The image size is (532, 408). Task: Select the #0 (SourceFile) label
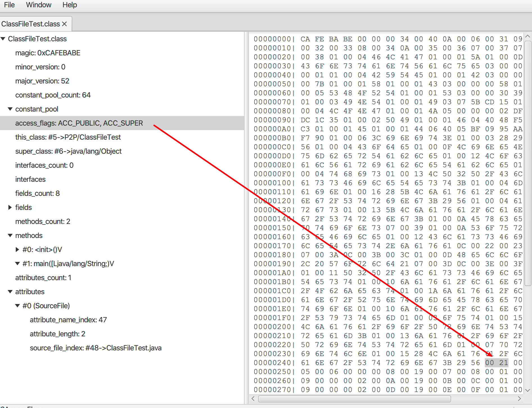[x=46, y=306]
